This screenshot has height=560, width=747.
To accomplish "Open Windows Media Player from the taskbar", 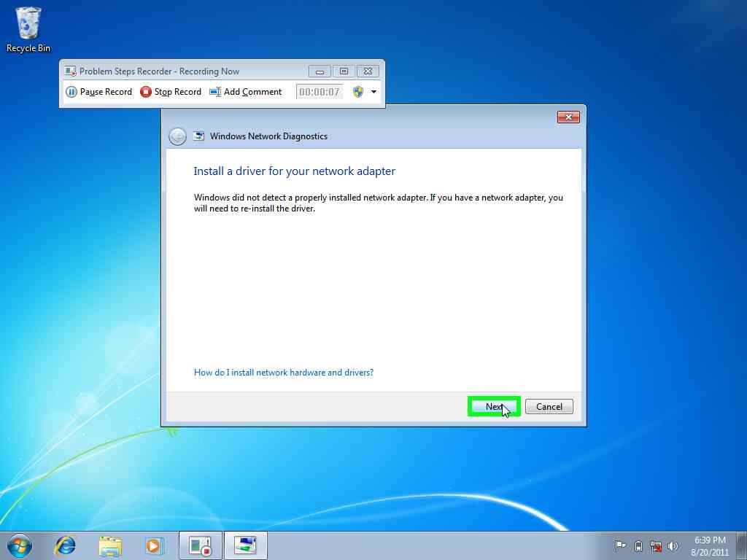I will [153, 545].
